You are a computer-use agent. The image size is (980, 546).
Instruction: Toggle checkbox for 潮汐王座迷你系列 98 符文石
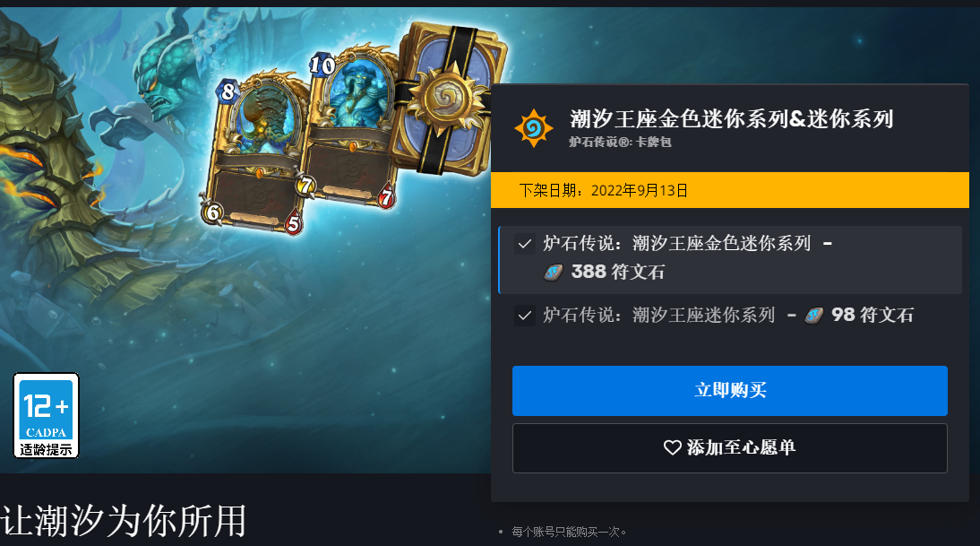[525, 316]
